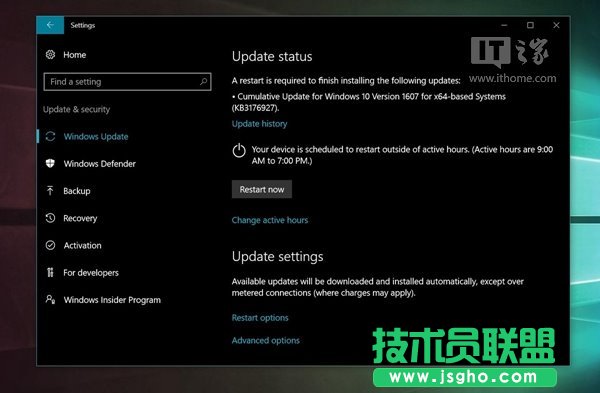Click the Backup upload arrow icon
The height and width of the screenshot is (393, 600).
[50, 191]
